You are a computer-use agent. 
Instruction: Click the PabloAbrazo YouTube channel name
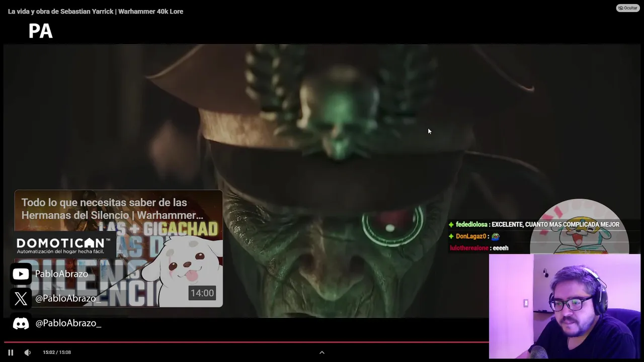(x=61, y=274)
